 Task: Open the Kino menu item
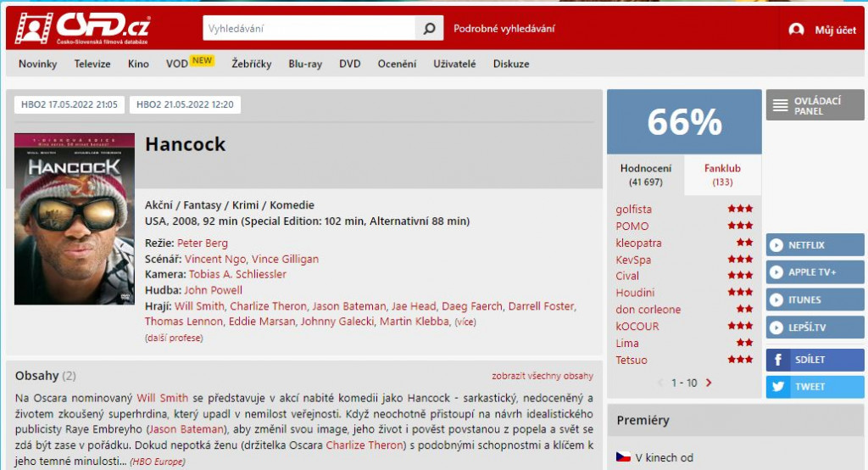pos(138,64)
